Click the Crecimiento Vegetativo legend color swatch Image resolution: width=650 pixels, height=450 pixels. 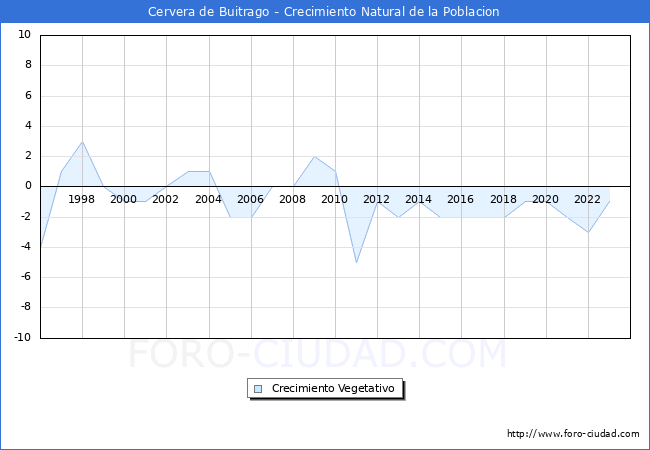click(258, 388)
